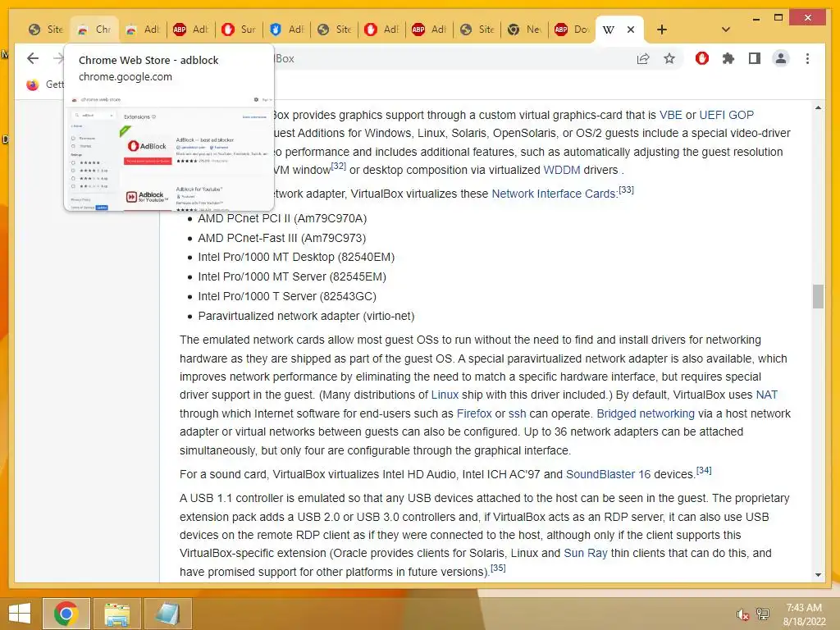Screen dimensions: 840x630
Task: Open the tab search chevron dropdown
Action: [725, 30]
